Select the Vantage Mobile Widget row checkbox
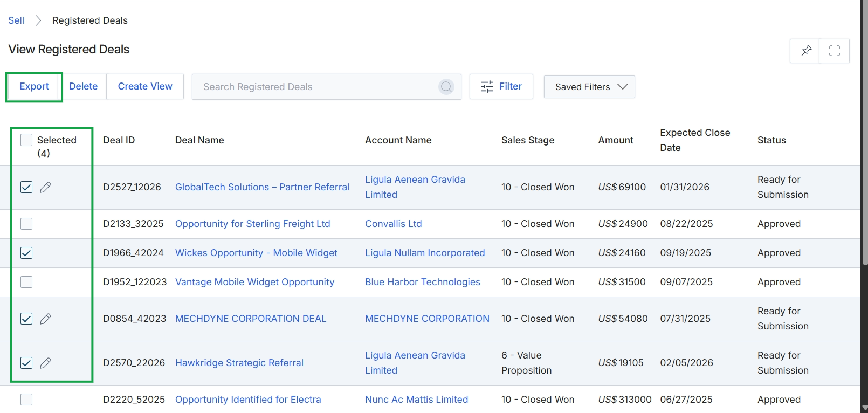The image size is (868, 413). 26,282
